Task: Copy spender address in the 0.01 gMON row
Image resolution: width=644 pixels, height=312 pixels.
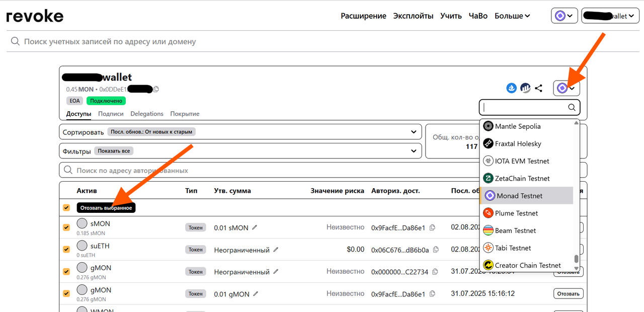Action: (x=433, y=294)
